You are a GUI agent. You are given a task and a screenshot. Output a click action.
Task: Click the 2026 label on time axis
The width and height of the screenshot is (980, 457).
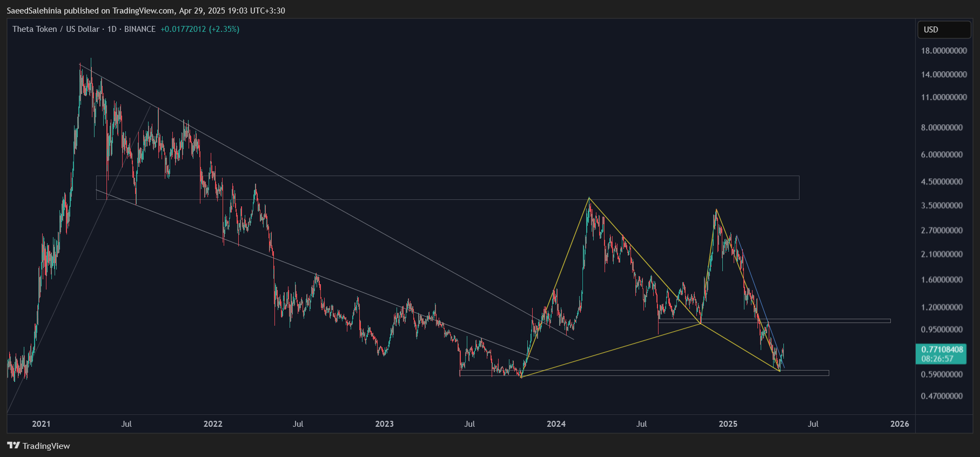point(900,424)
